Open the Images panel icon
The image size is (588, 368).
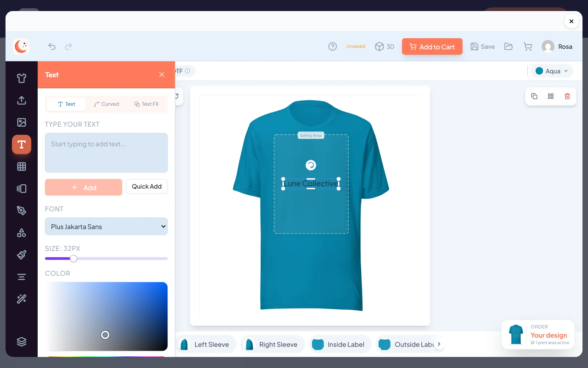pos(21,122)
